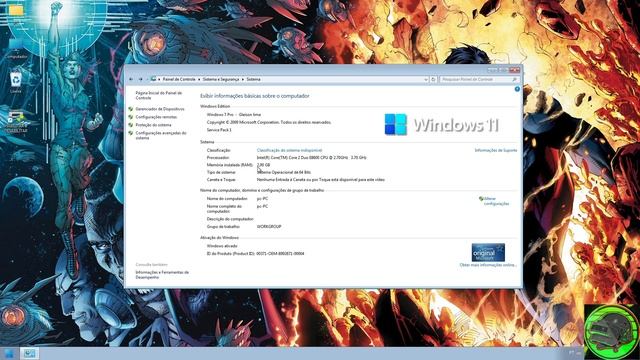640x360 pixels.
Task: Select the Windows 7 Pro edition text
Action: click(x=233, y=115)
